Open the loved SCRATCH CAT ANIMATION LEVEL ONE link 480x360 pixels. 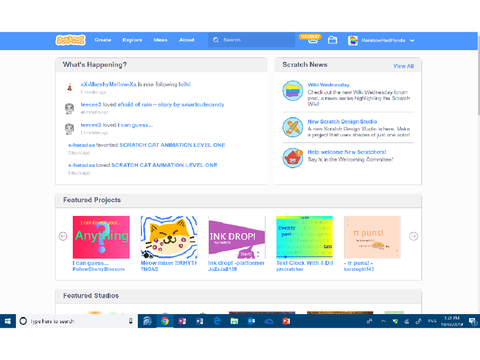click(x=164, y=165)
